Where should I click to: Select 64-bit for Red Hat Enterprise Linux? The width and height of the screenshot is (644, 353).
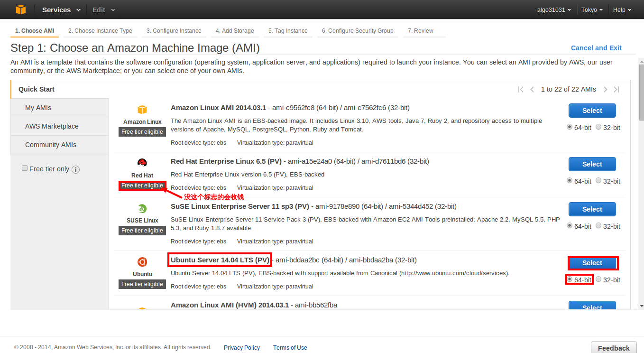click(570, 181)
